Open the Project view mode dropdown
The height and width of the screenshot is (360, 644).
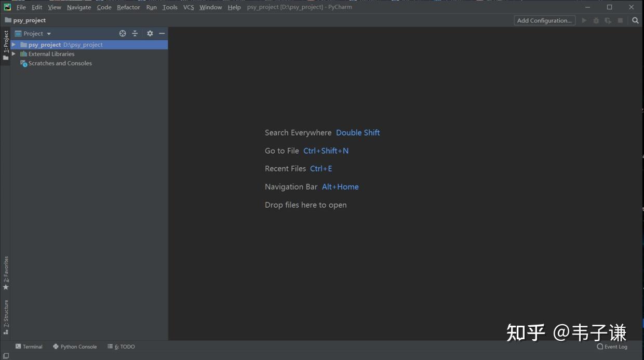point(48,33)
